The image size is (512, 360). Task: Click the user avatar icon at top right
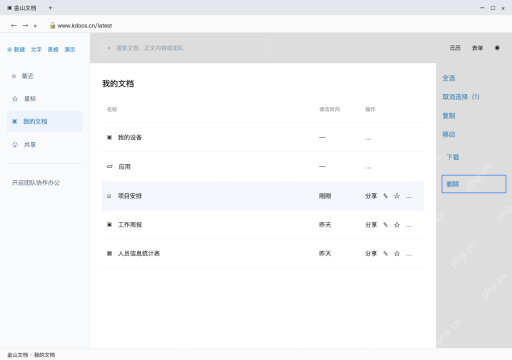(497, 48)
